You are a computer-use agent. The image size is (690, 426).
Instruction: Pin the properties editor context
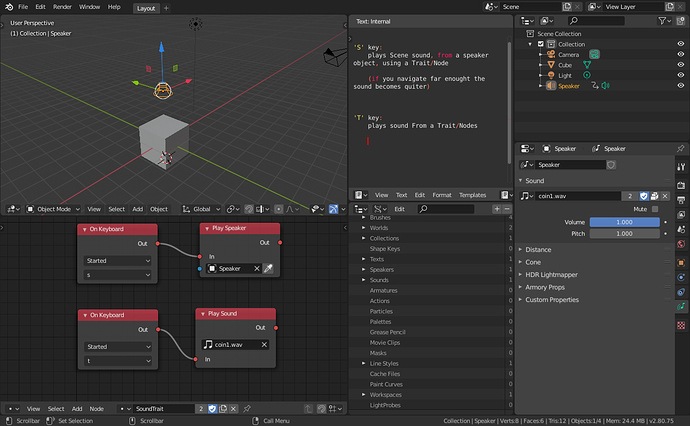coord(680,149)
